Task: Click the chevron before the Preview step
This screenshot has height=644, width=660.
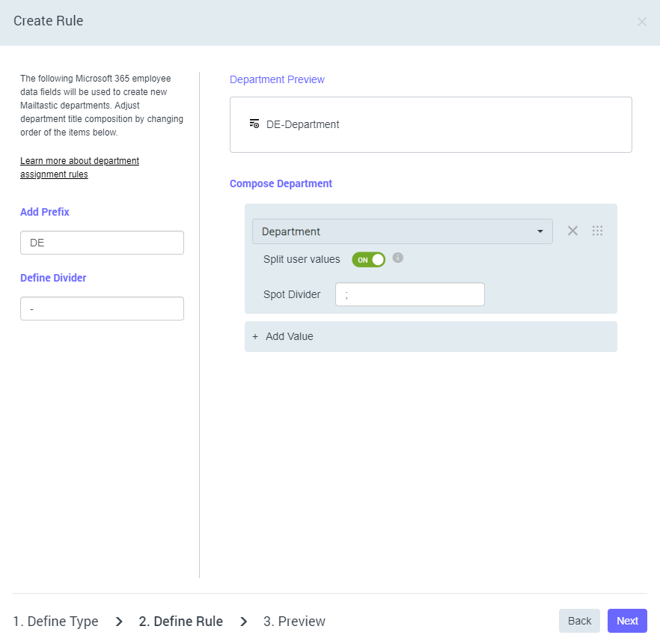Action: click(x=244, y=621)
